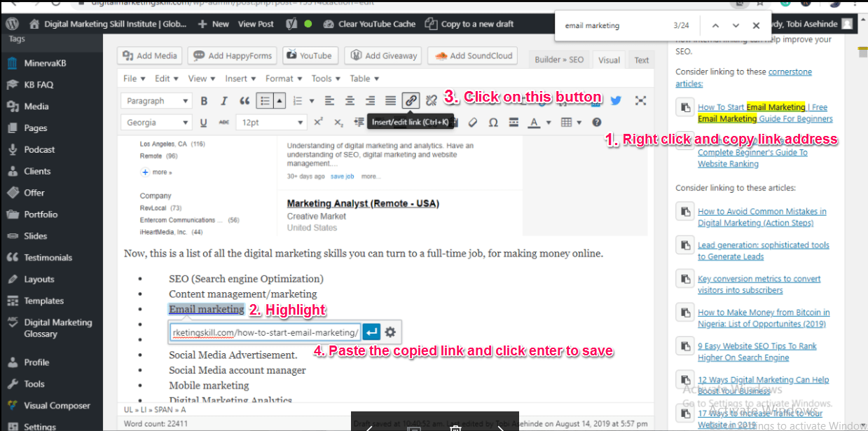This screenshot has height=431, width=868.
Task: Open the text color picker arrow
Action: 548,123
